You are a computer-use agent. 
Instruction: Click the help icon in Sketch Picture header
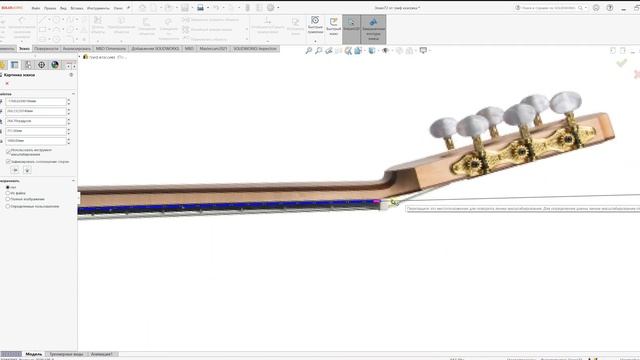point(71,75)
